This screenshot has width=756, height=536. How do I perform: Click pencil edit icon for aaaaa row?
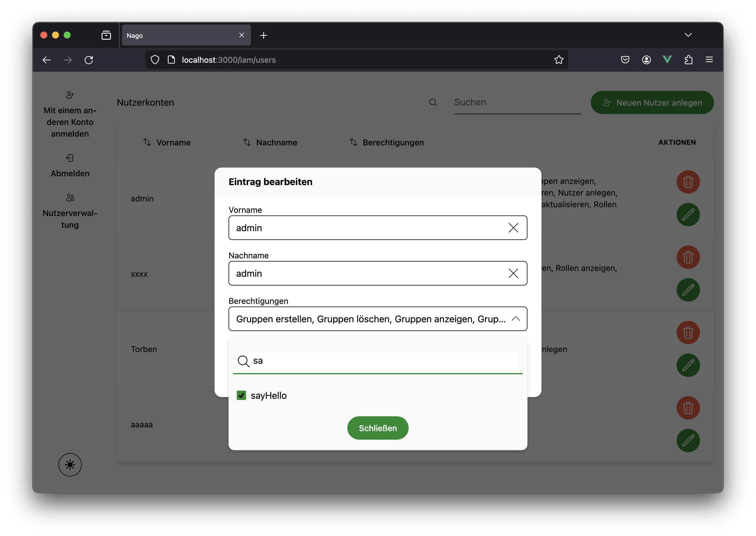pos(688,440)
